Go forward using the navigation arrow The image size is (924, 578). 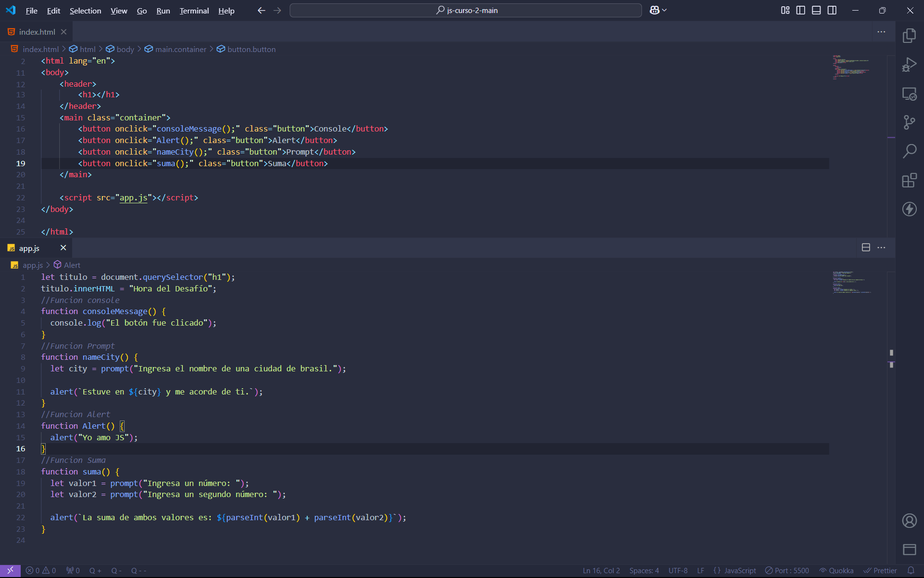click(277, 10)
